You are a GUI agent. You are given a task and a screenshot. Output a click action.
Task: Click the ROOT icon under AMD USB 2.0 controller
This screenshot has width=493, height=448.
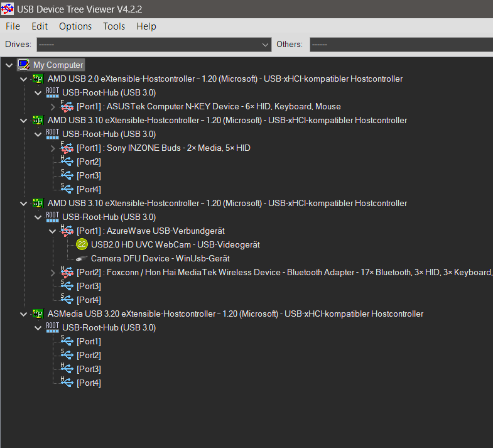click(x=52, y=92)
